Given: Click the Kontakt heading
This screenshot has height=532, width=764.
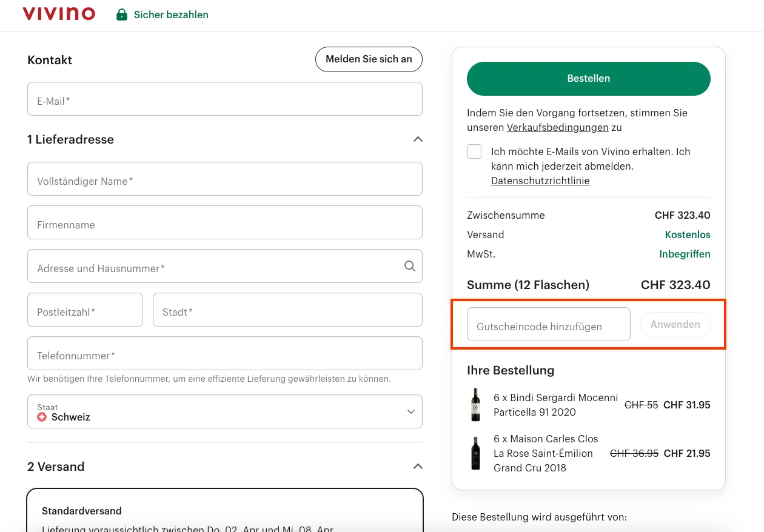Looking at the screenshot, I should point(50,60).
